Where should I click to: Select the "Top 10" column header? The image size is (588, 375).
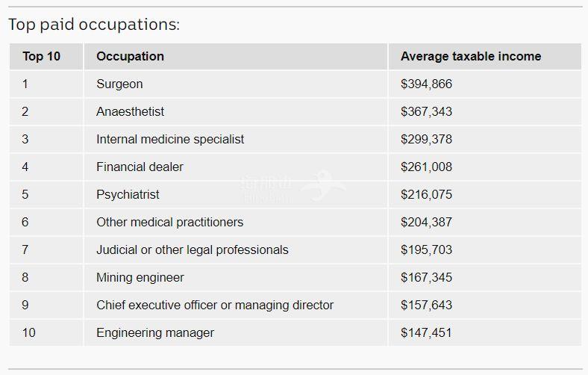tap(42, 57)
